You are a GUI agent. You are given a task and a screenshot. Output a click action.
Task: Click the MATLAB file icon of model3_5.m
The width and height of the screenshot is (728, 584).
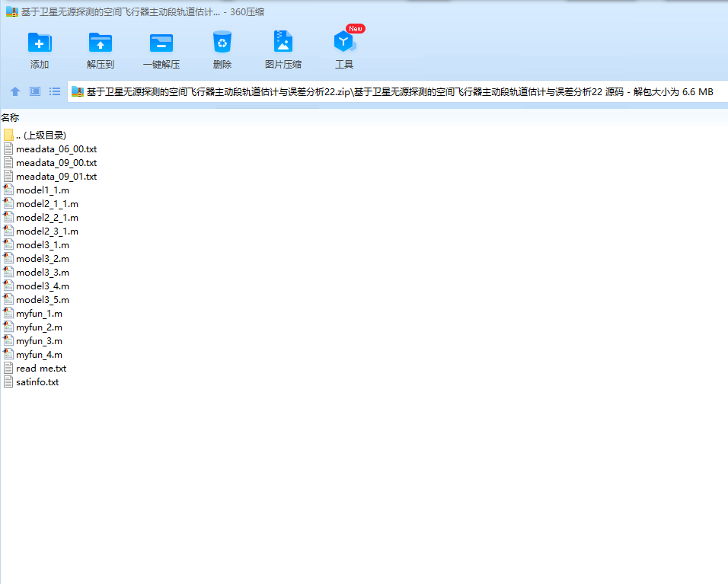tap(8, 299)
